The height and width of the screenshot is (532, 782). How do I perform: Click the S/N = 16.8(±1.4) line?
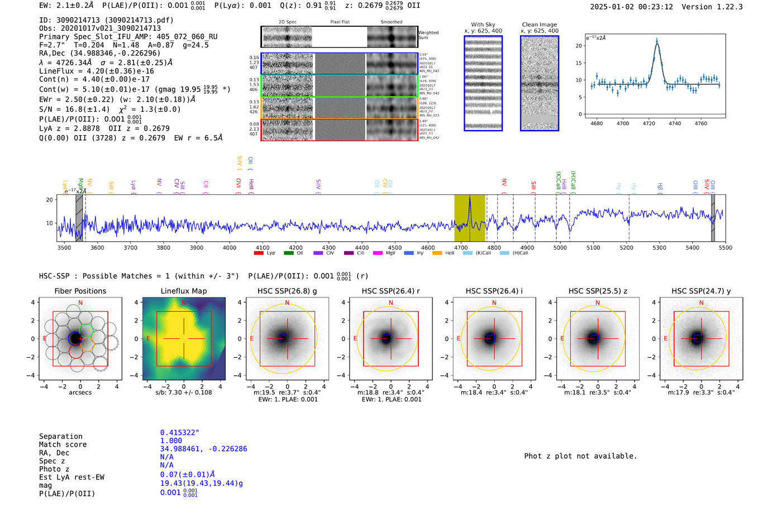110,109
